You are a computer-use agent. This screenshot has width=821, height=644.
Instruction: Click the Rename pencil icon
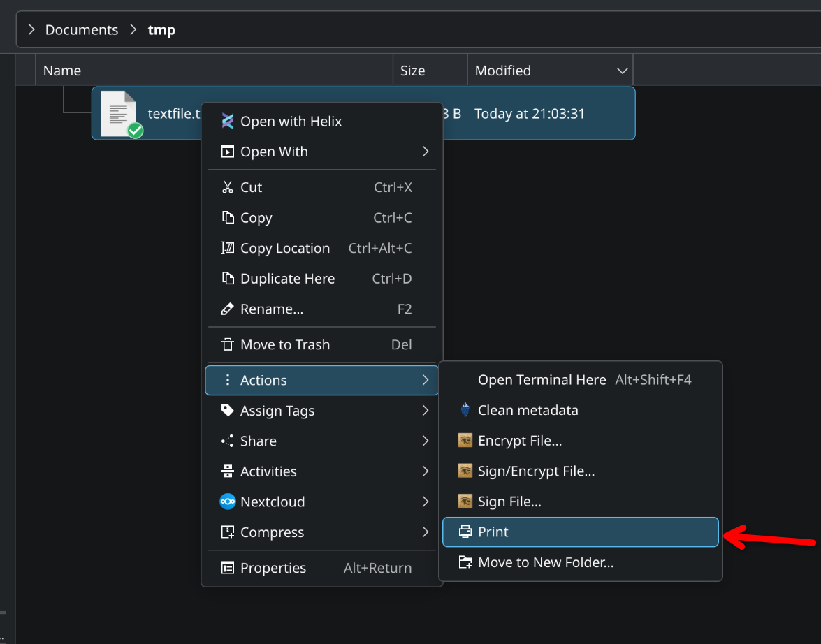(x=227, y=309)
